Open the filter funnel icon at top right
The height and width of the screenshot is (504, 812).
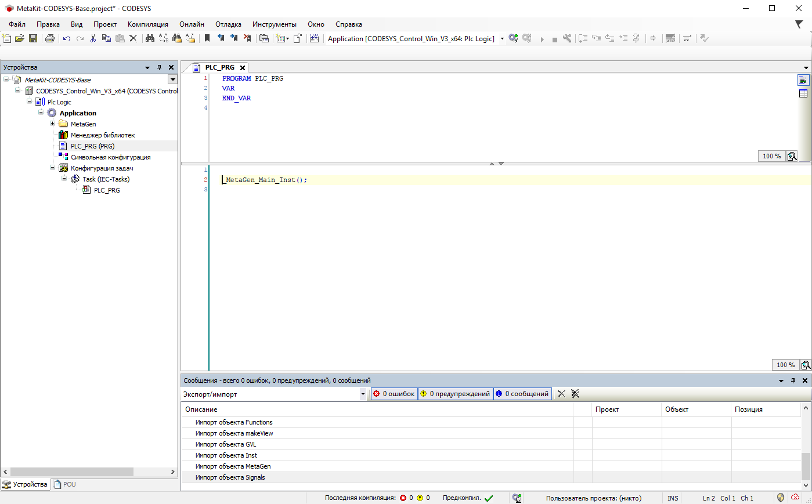tap(799, 24)
